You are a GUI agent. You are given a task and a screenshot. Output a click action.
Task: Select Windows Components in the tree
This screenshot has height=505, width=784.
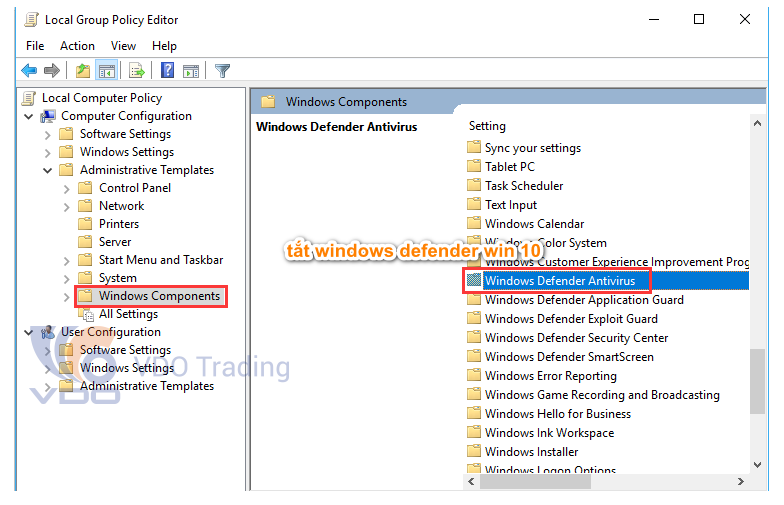click(159, 296)
